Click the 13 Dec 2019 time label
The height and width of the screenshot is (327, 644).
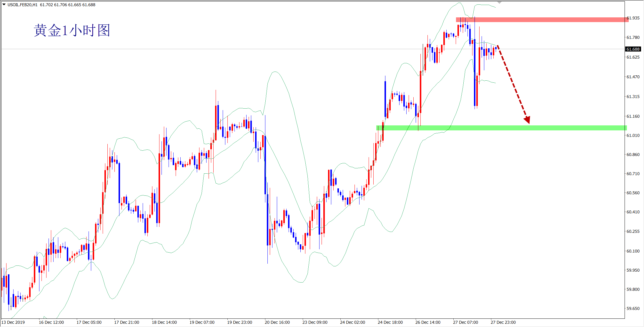(x=13, y=322)
